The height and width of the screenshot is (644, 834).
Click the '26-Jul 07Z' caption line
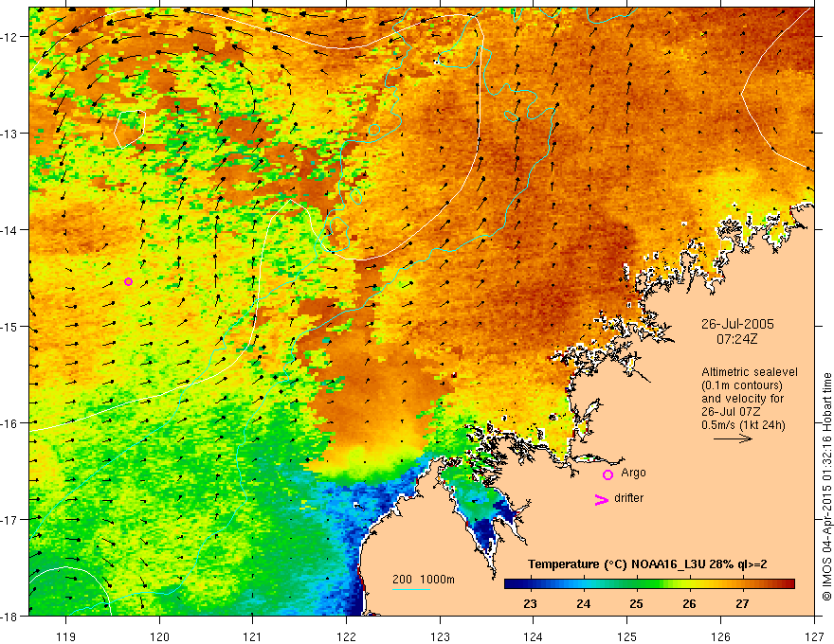pos(731,412)
